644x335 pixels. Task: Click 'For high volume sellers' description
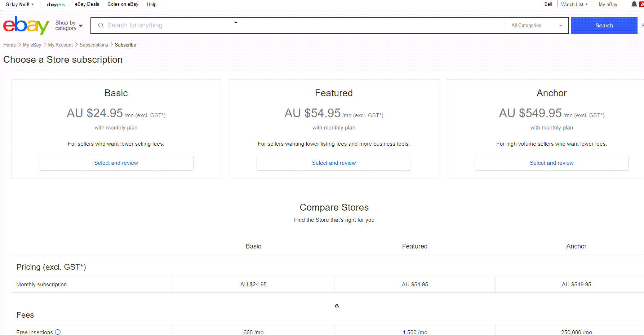point(551,144)
